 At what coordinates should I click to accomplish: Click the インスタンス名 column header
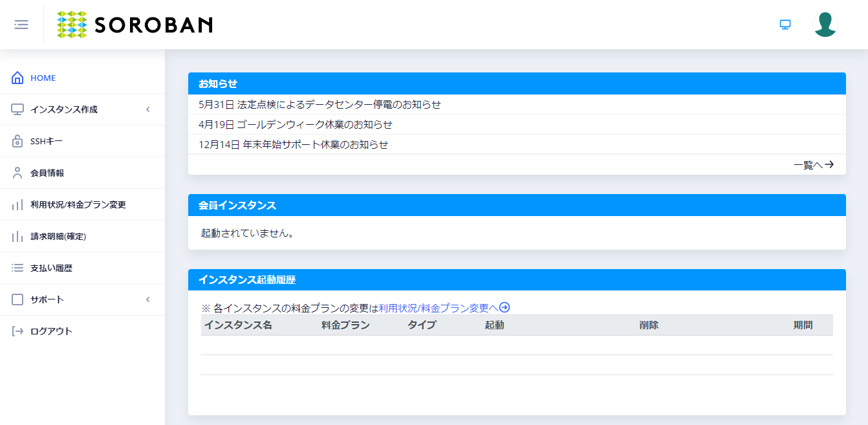[x=238, y=325]
